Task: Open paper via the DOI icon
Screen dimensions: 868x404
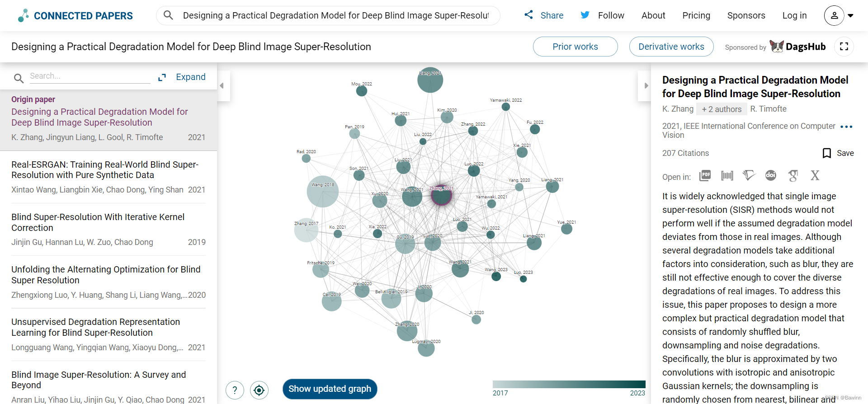Action: [x=771, y=176]
